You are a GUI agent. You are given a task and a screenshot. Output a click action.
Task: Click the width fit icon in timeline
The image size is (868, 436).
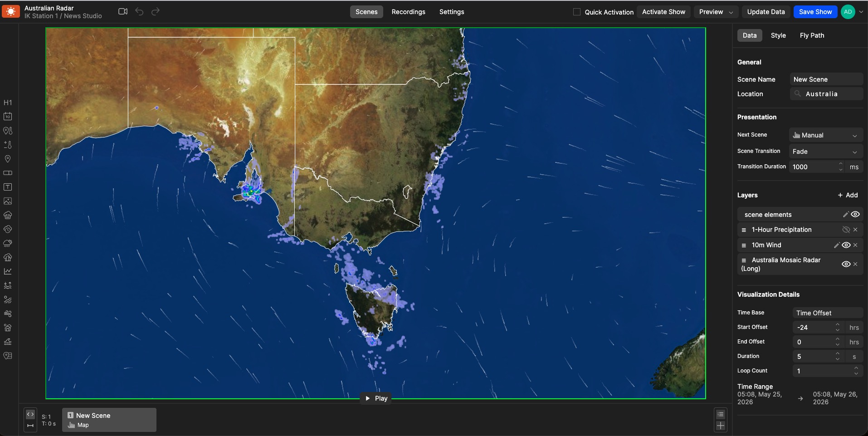[x=30, y=426]
